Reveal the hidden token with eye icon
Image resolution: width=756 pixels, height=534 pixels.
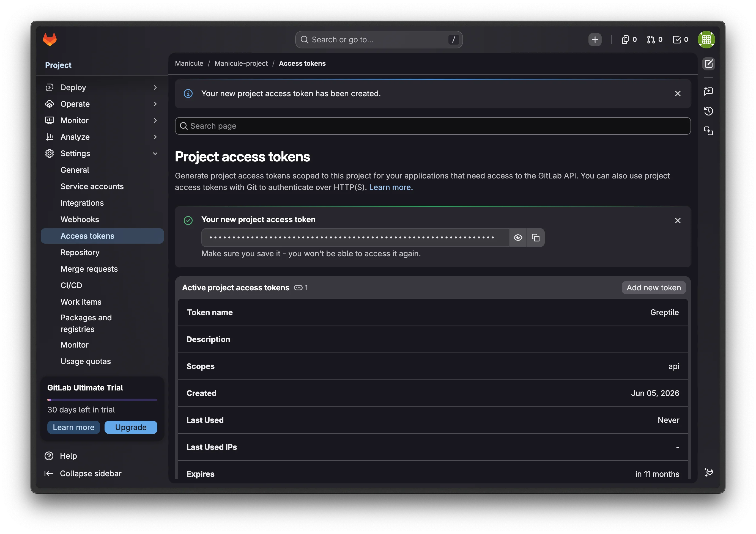(x=517, y=238)
